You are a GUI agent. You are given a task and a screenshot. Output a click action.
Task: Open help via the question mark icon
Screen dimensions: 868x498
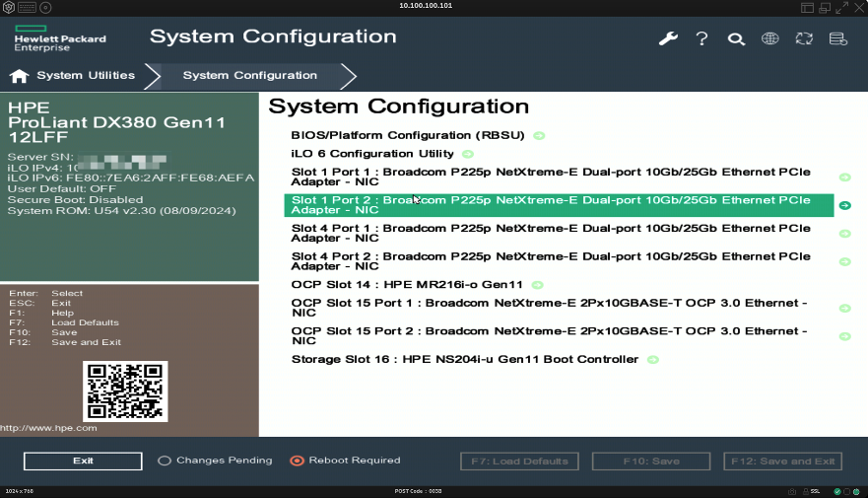point(701,38)
